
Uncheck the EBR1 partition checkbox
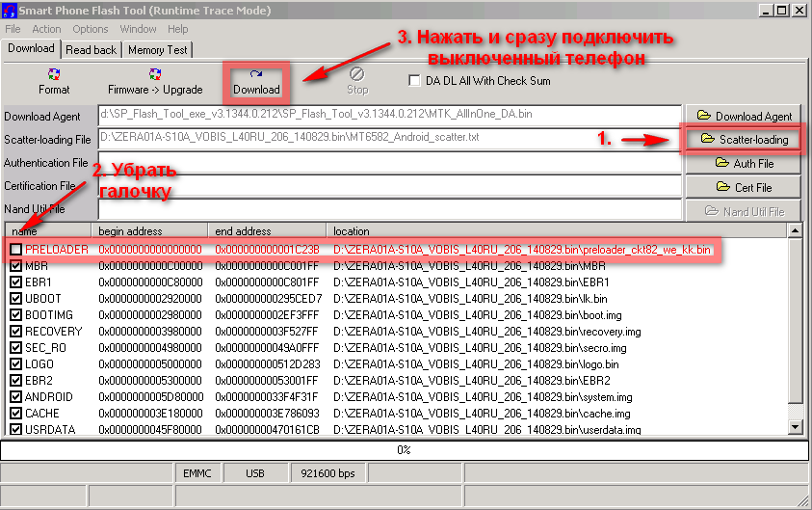click(16, 282)
